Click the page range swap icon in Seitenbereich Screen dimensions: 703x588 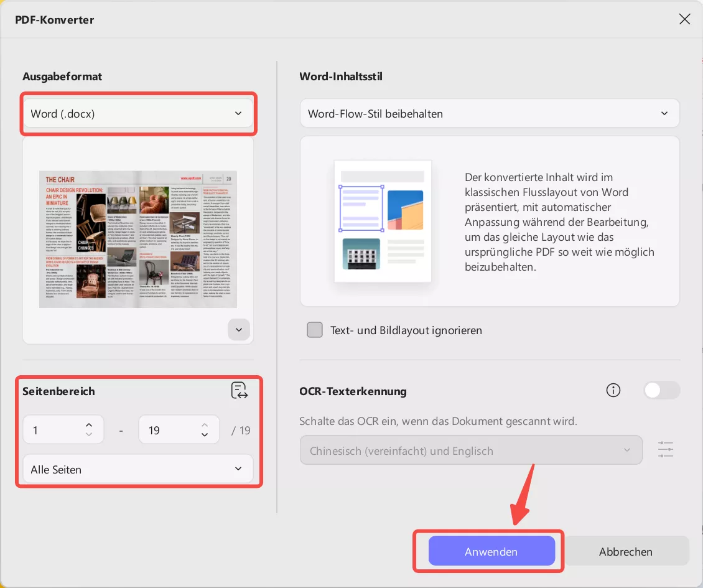click(240, 390)
